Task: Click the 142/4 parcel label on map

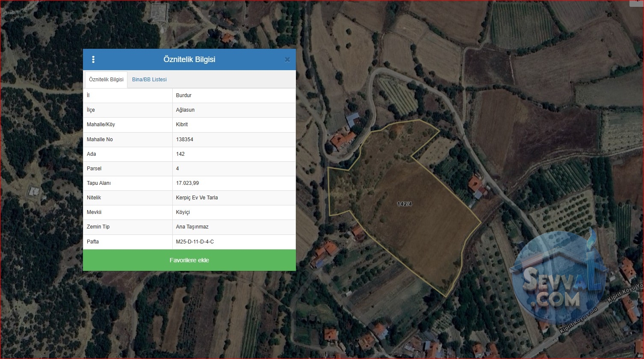Action: [405, 204]
